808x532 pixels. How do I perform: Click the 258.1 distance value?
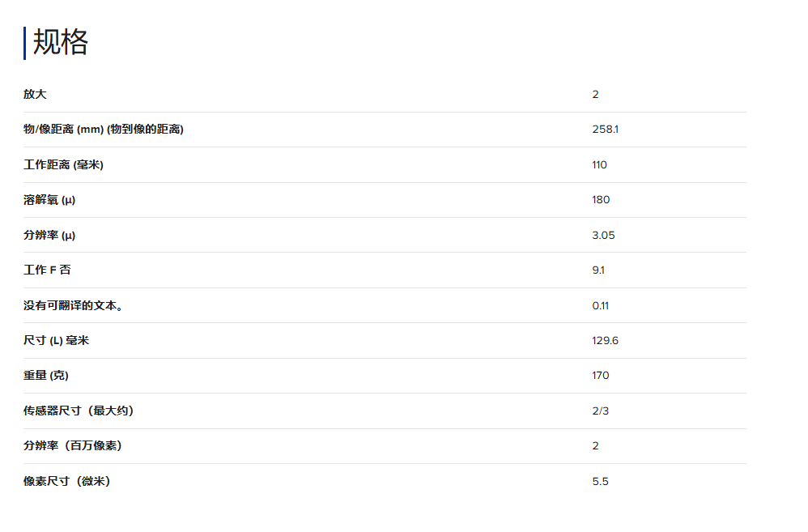click(x=605, y=130)
